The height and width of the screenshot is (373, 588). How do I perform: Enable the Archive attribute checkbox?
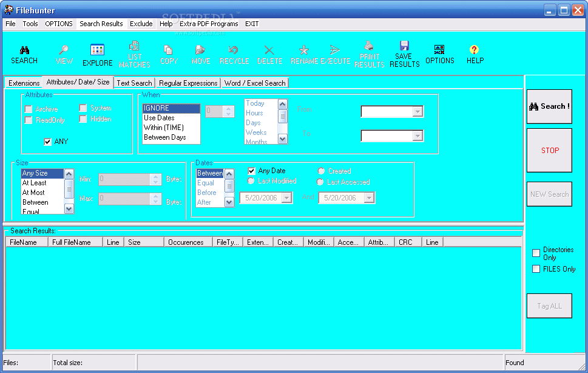coord(29,109)
